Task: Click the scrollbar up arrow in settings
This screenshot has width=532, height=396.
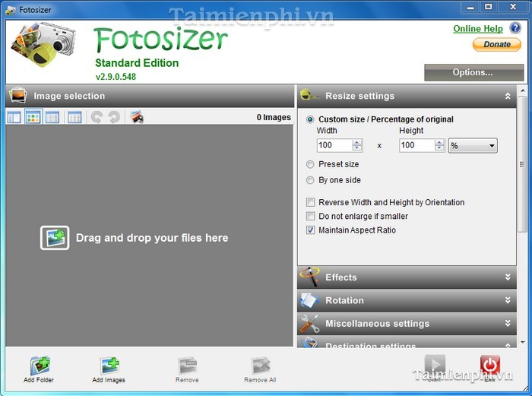Action: click(523, 90)
